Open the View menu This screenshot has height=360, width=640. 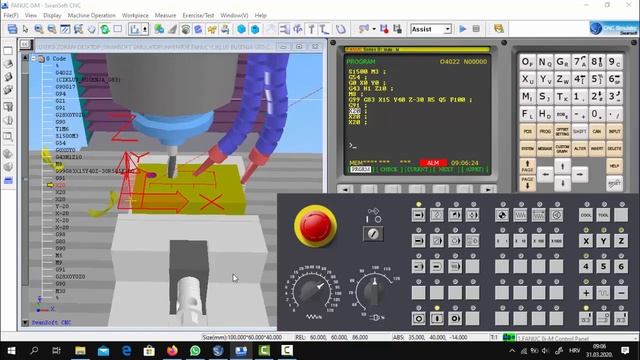[x=31, y=15]
